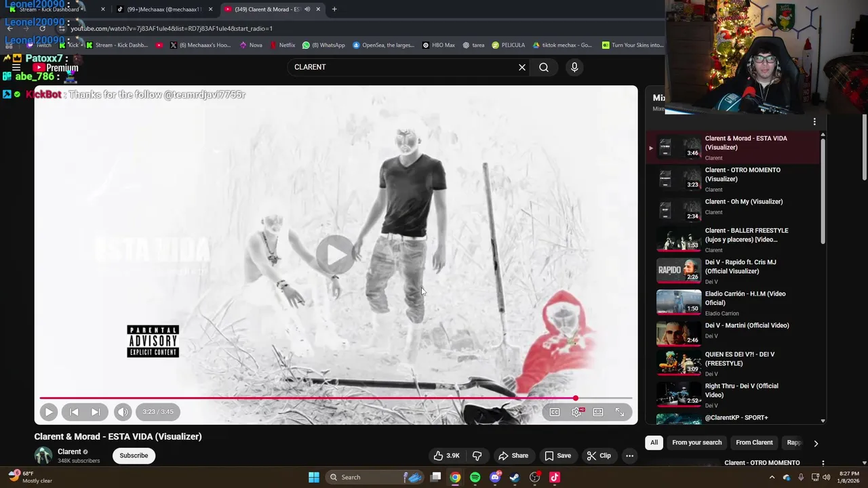Open the Mix playlist options menu

tap(814, 122)
